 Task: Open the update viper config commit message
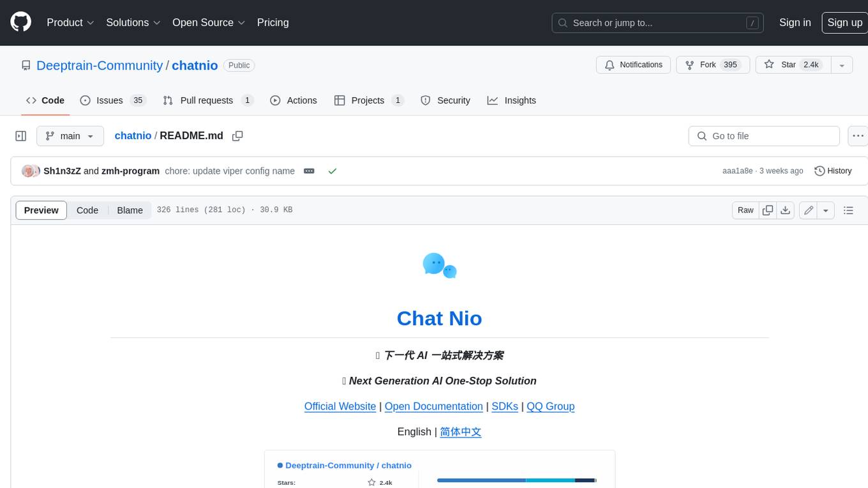[230, 171]
